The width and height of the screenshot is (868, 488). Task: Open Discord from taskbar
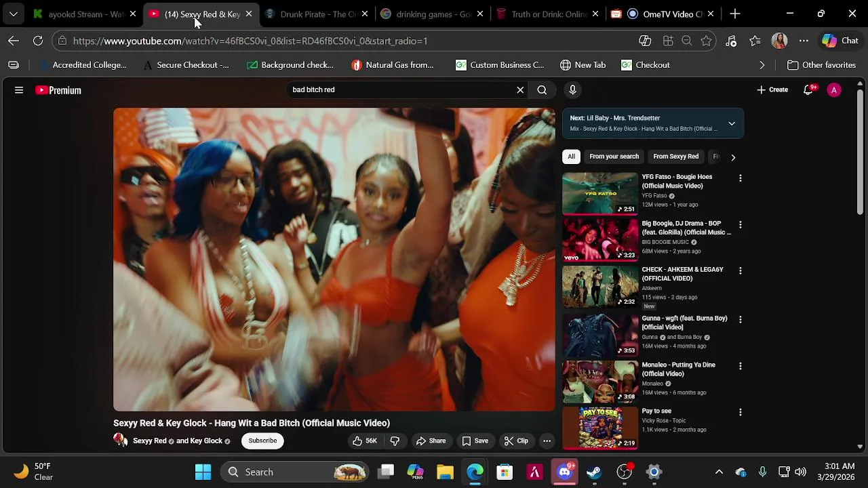click(x=565, y=472)
